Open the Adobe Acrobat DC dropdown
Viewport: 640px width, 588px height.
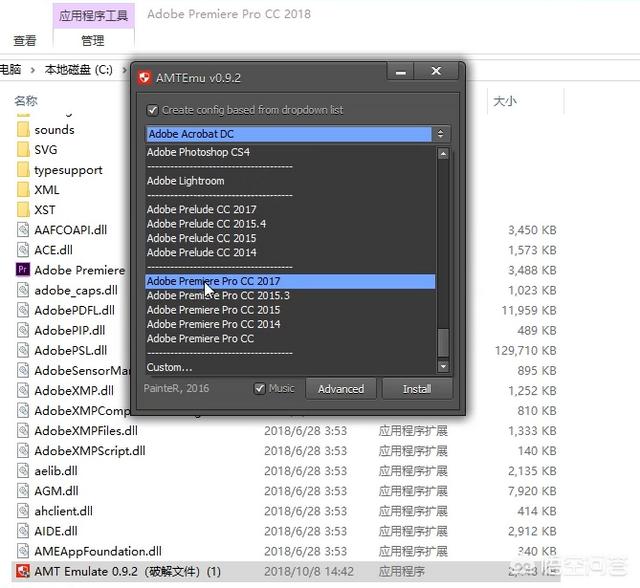(298, 134)
